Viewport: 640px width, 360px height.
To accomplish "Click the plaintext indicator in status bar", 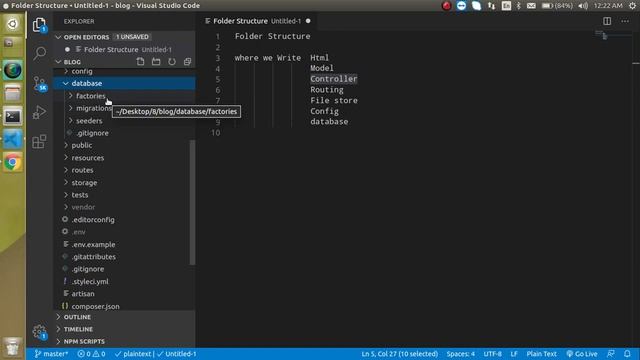I will tap(133, 354).
